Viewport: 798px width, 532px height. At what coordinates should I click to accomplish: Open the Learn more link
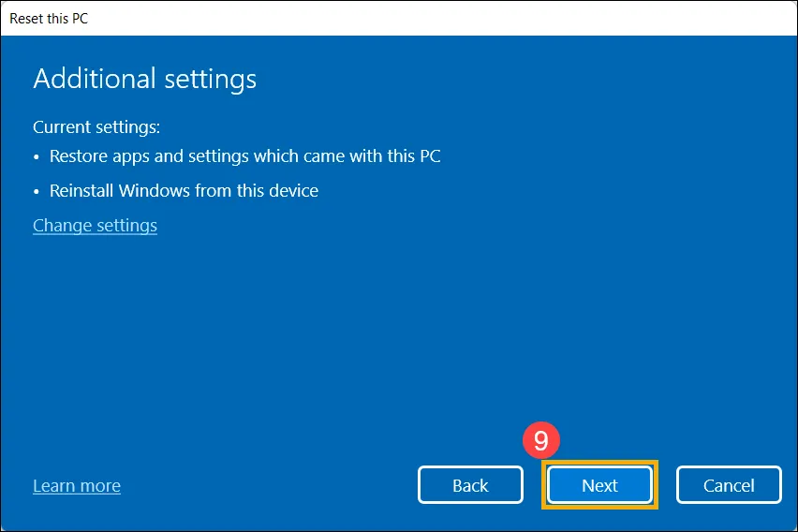coord(77,485)
